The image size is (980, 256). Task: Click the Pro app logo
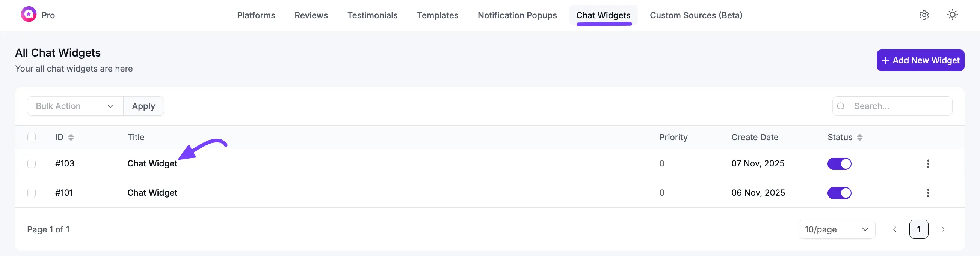[30, 15]
